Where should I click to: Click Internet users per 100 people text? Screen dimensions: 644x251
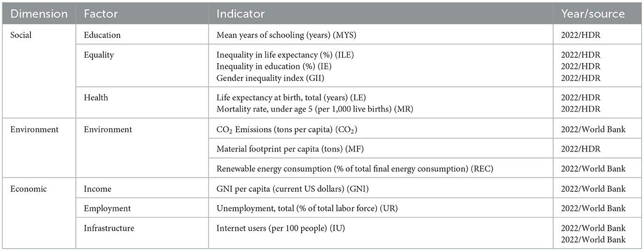[x=281, y=228]
